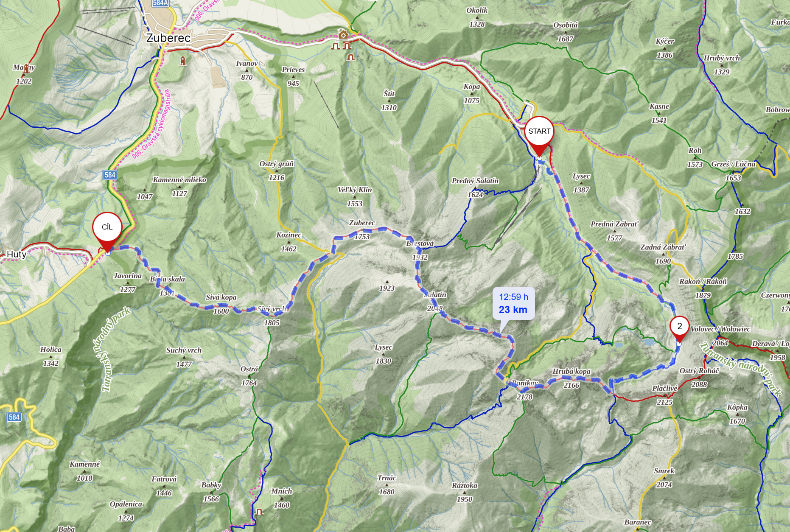Click the Tatranský národný park label near Holica
The width and height of the screenshot is (790, 532).
[x=115, y=350]
